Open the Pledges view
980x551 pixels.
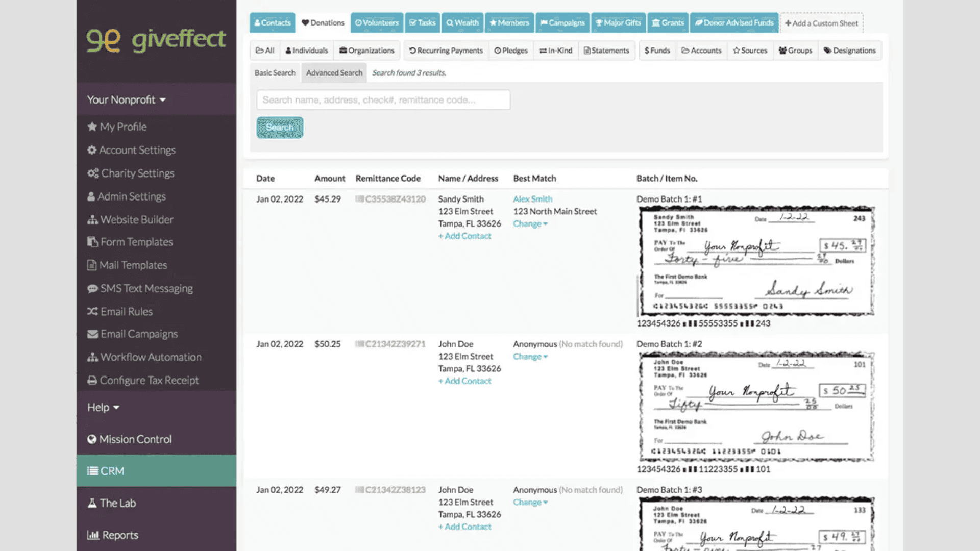511,51
